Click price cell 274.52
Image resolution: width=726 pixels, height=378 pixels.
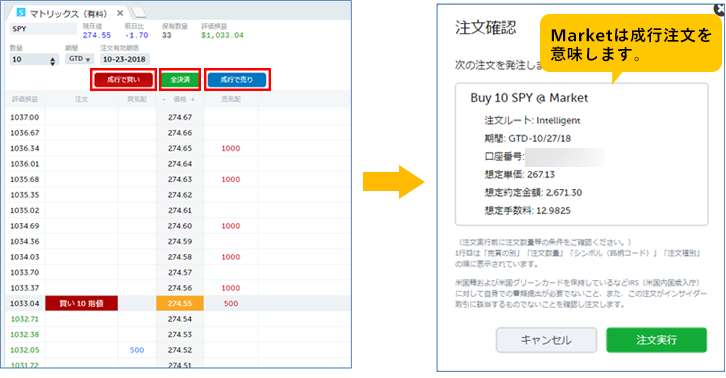(180, 350)
